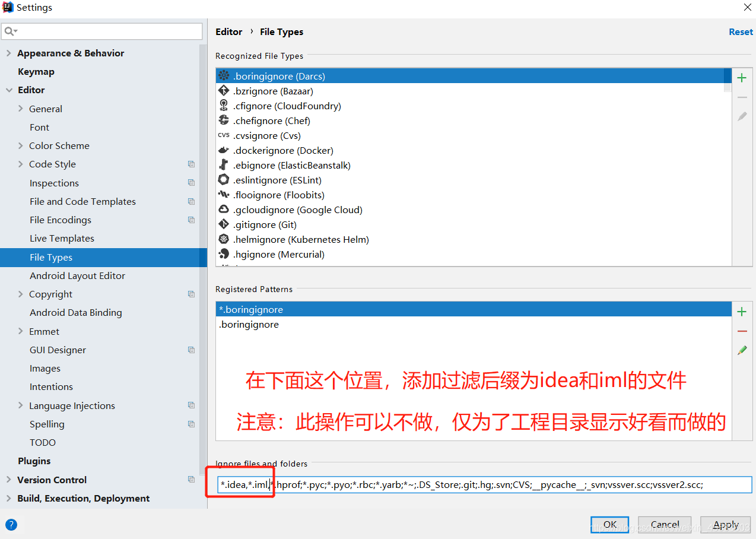Remove the selected registered pattern
The height and width of the screenshot is (539, 756).
pos(742,331)
